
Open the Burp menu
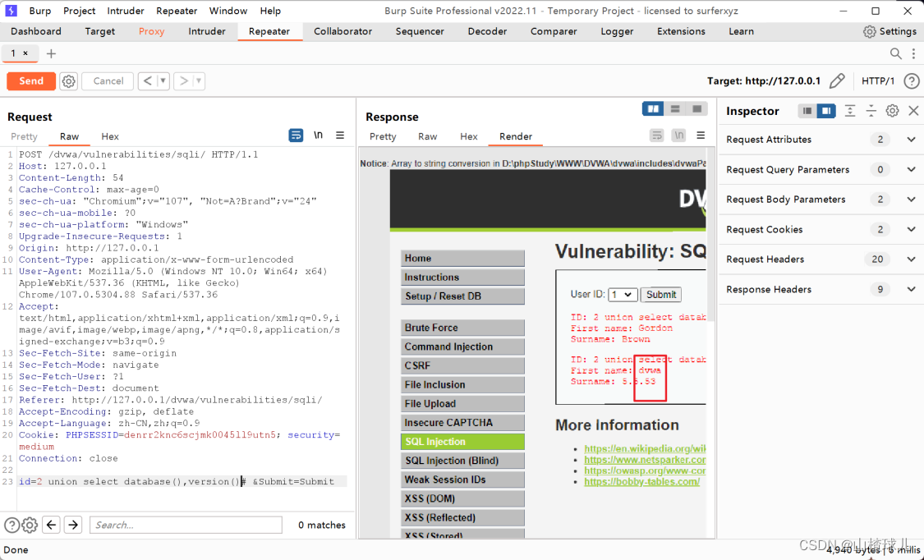point(39,11)
